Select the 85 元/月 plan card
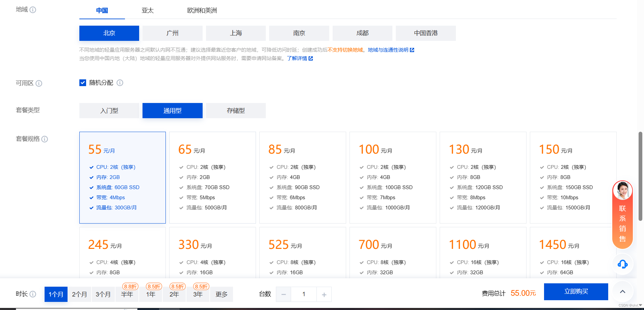The height and width of the screenshot is (310, 644). coord(303,178)
